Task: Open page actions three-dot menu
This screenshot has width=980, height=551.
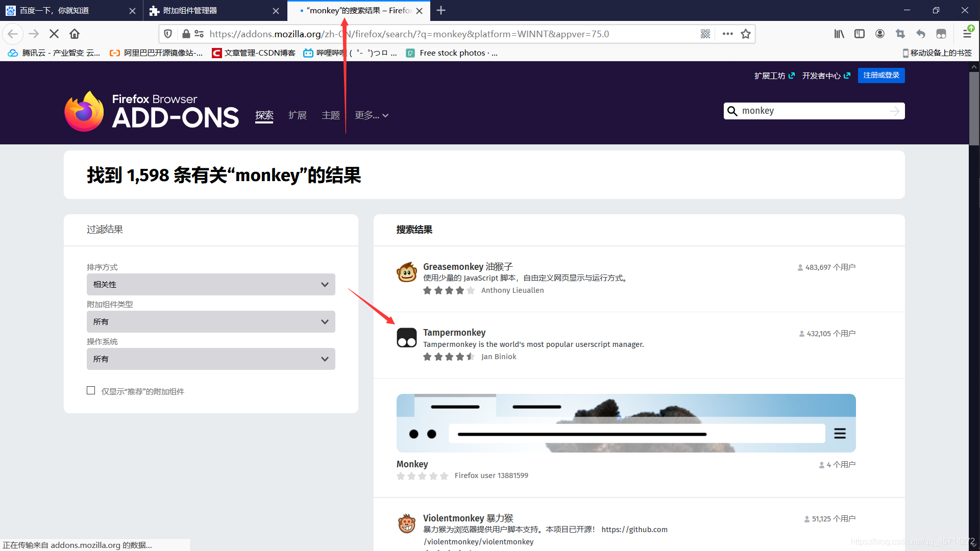Action: coord(728,34)
